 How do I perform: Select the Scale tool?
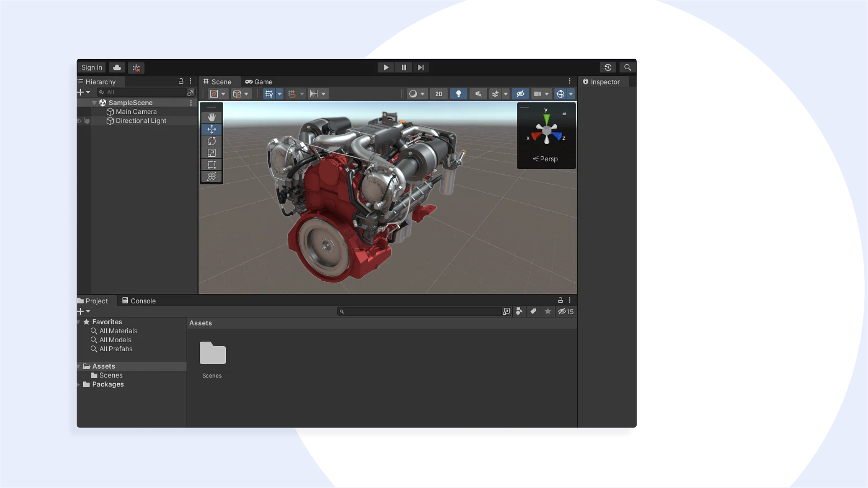(211, 153)
